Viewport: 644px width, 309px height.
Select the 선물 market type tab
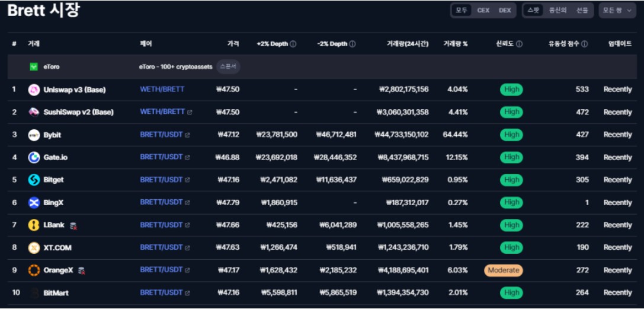click(x=582, y=10)
